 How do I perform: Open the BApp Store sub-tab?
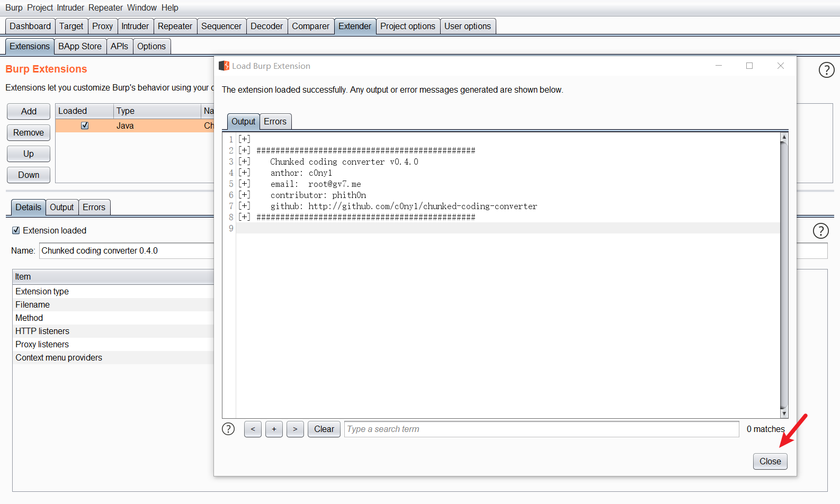[80, 46]
